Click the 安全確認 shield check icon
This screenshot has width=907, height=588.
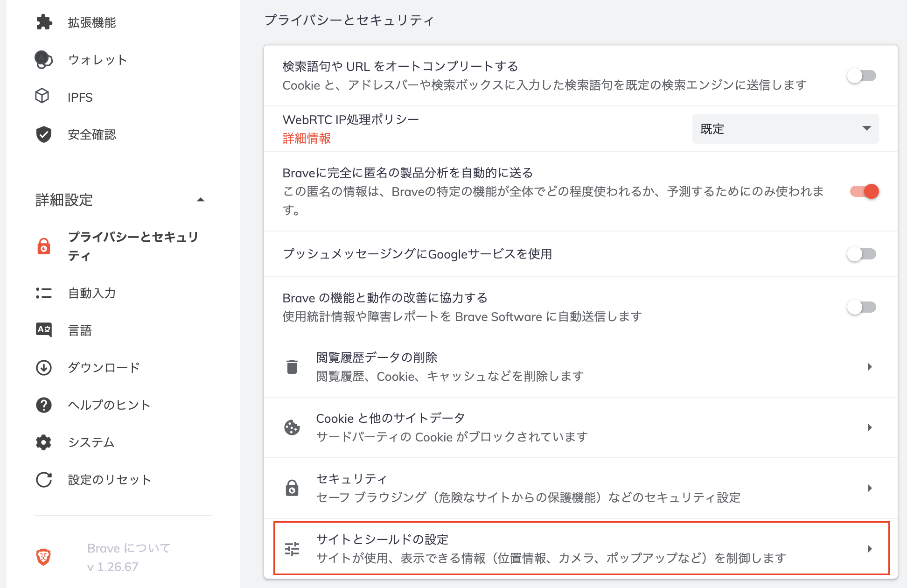(x=44, y=134)
